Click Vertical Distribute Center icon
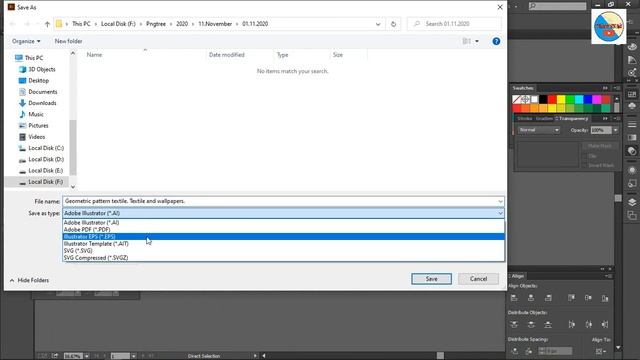 [x=531, y=324]
